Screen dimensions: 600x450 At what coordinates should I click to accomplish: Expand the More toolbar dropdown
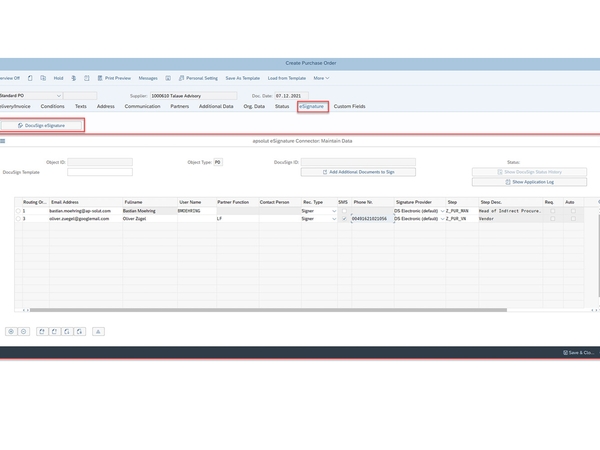click(321, 77)
